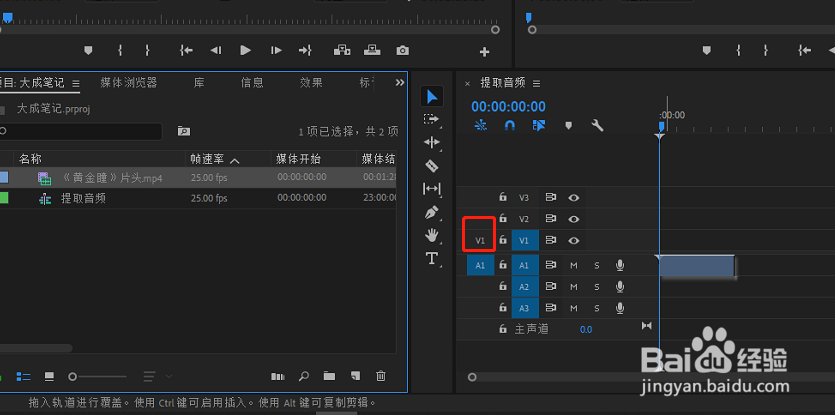
Task: Create a new bin
Action: 330,377
